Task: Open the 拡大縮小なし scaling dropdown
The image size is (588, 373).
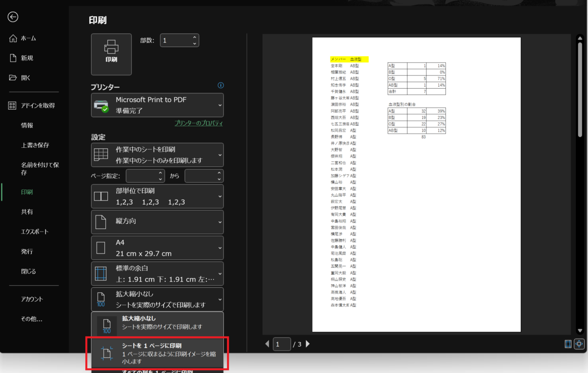Action: (x=157, y=299)
